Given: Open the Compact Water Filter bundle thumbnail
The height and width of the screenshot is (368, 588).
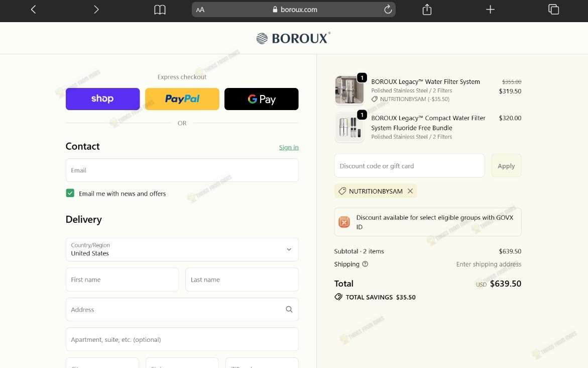Looking at the screenshot, I should [x=349, y=127].
